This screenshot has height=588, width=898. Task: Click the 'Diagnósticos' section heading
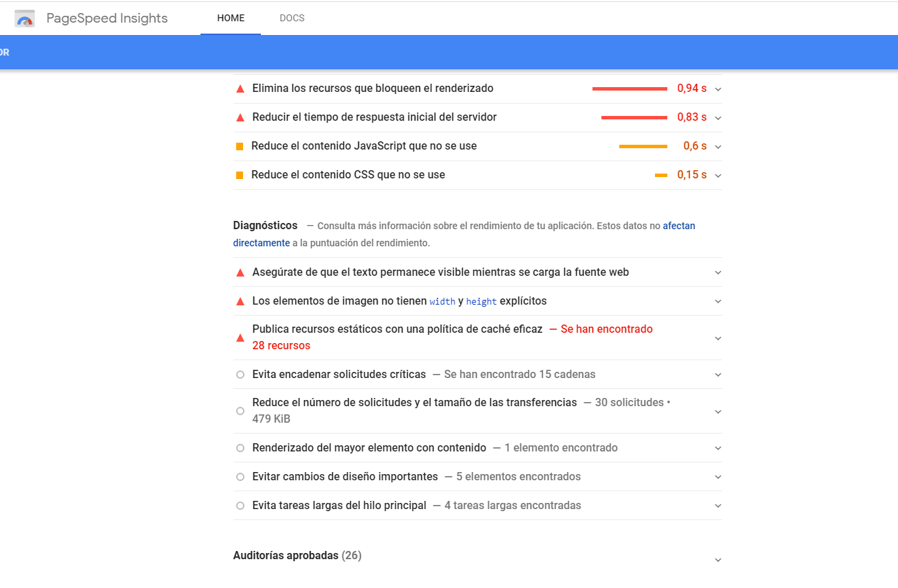point(266,225)
